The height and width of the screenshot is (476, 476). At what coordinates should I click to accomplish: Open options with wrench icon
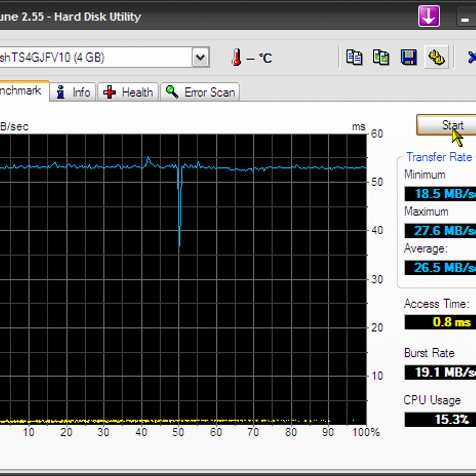[x=436, y=57]
